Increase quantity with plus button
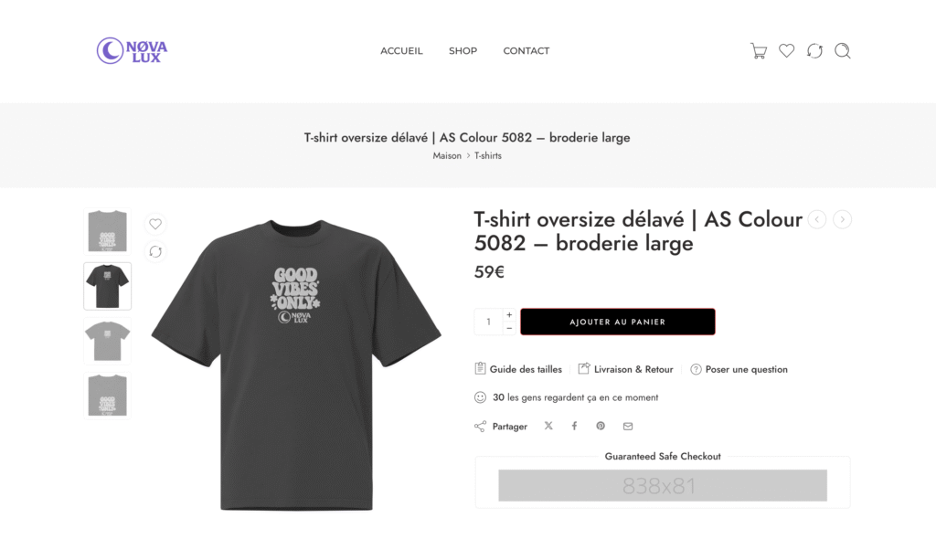Screen dimensions: 936x560 pos(509,315)
